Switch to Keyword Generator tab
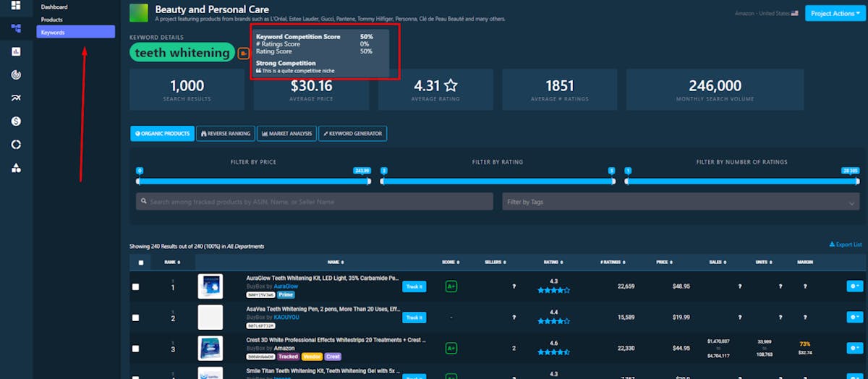868x379 pixels. (x=353, y=134)
